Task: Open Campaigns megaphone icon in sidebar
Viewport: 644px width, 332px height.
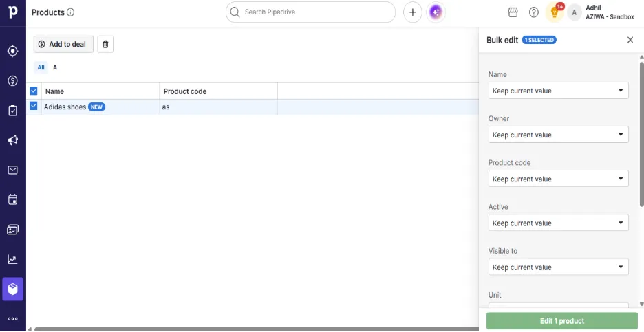Action: pyautogui.click(x=13, y=140)
